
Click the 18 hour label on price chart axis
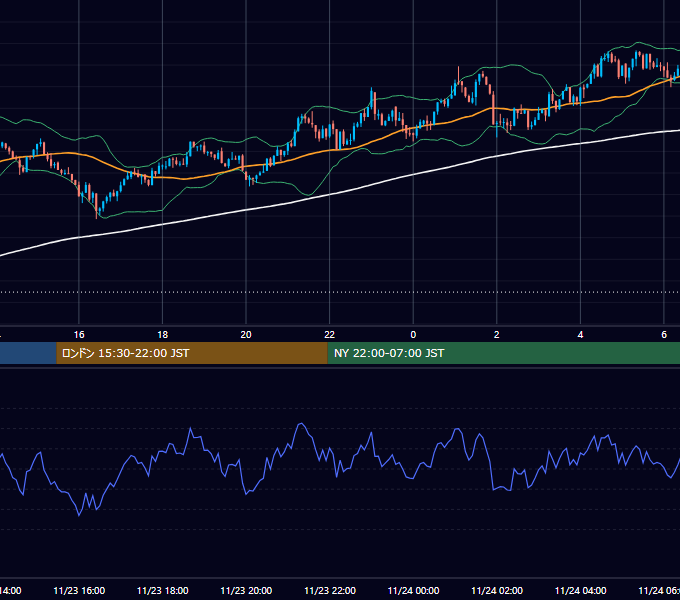pos(163,335)
